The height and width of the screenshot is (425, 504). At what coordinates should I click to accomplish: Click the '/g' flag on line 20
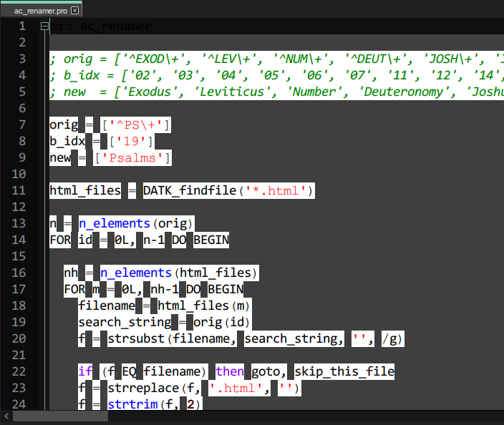(389, 339)
